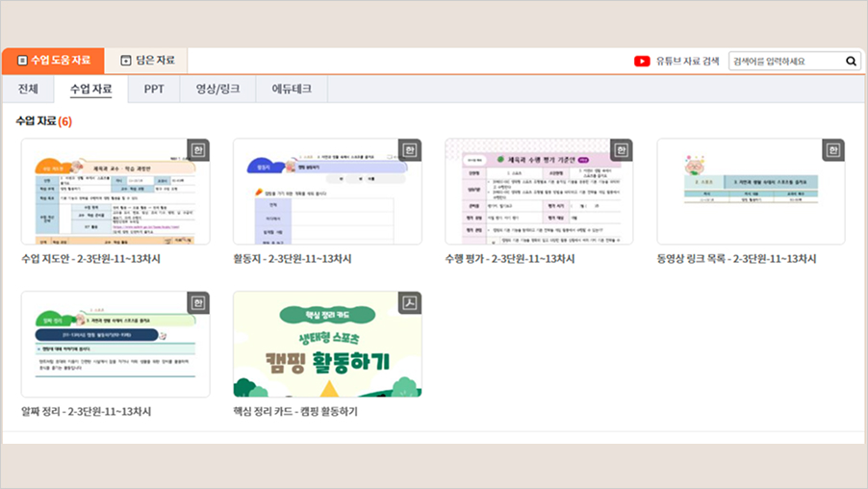Open the 캠핑 활동하기 card thumbnail
This screenshot has height=489, width=868.
click(x=327, y=344)
